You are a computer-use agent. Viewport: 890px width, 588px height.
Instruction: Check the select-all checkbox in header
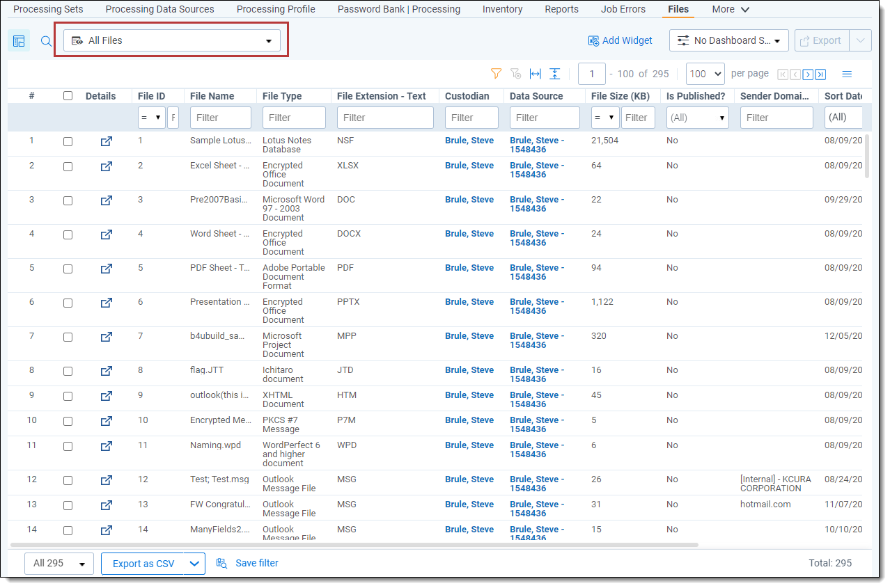[x=68, y=96]
